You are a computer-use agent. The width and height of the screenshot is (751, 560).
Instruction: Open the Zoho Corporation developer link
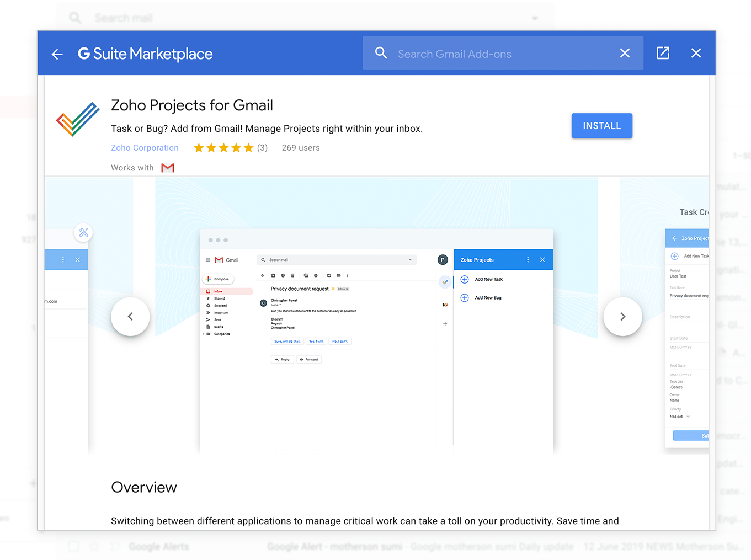pyautogui.click(x=145, y=147)
